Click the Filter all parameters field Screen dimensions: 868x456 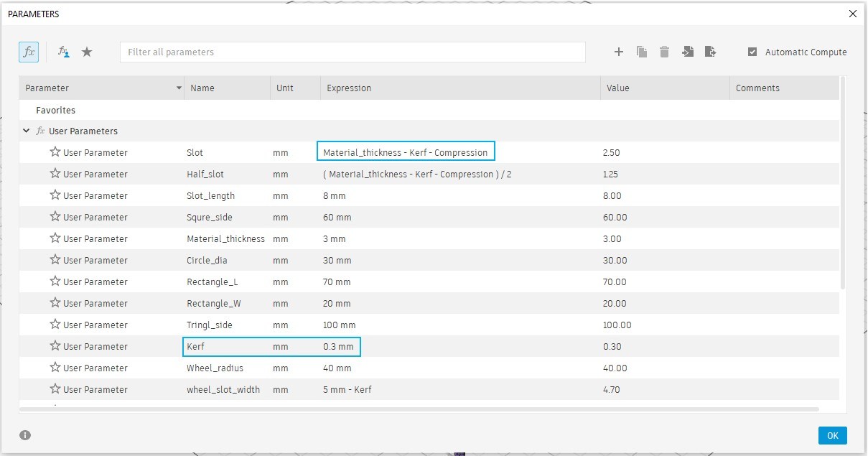(353, 52)
